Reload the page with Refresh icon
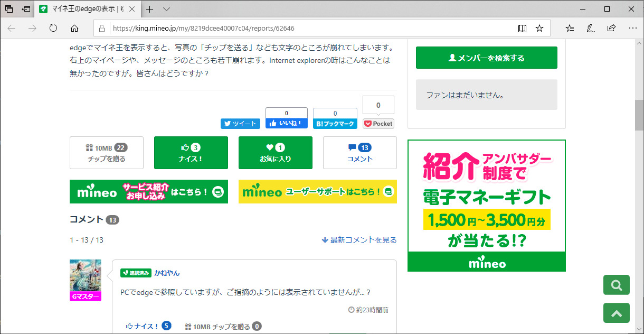644x334 pixels. coord(53,28)
